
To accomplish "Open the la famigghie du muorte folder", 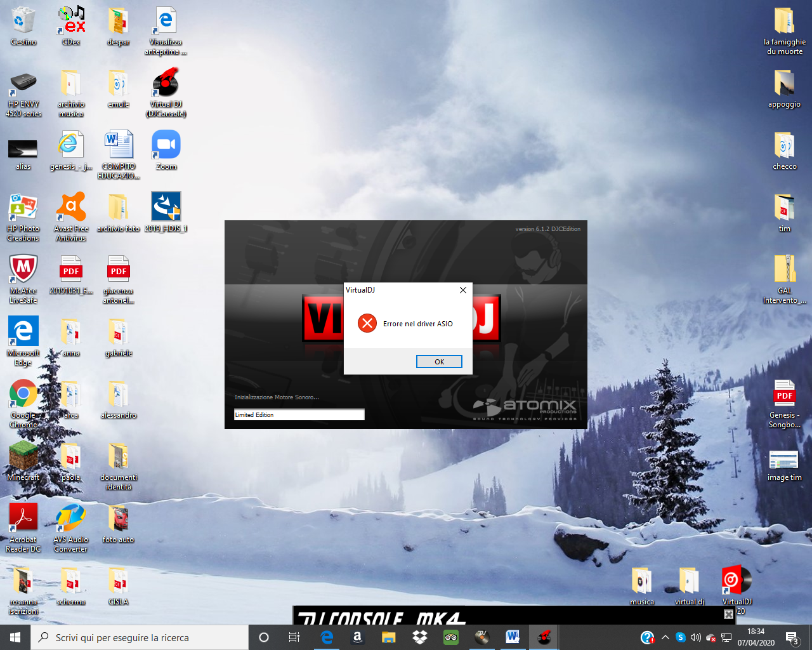I will 785,31.
